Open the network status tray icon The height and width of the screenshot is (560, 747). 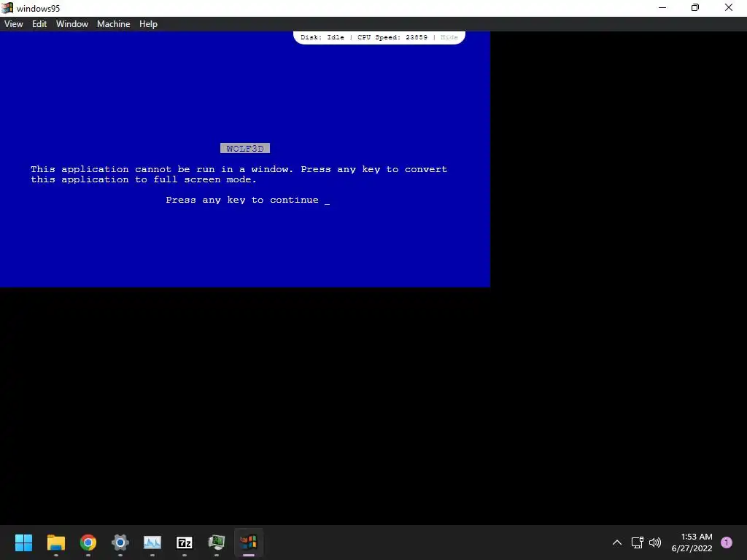[638, 542]
